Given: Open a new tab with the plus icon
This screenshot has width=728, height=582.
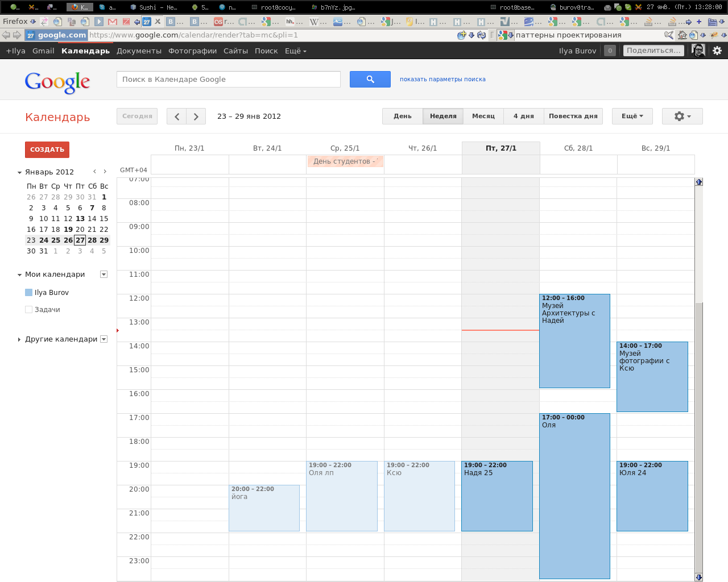Looking at the screenshot, I should 699,22.
